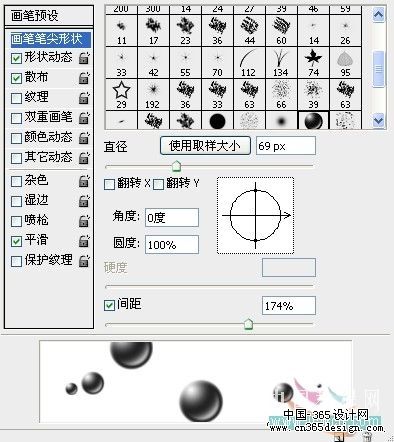Select the star brush preset 29
The width and height of the screenshot is (394, 442).
(121, 95)
